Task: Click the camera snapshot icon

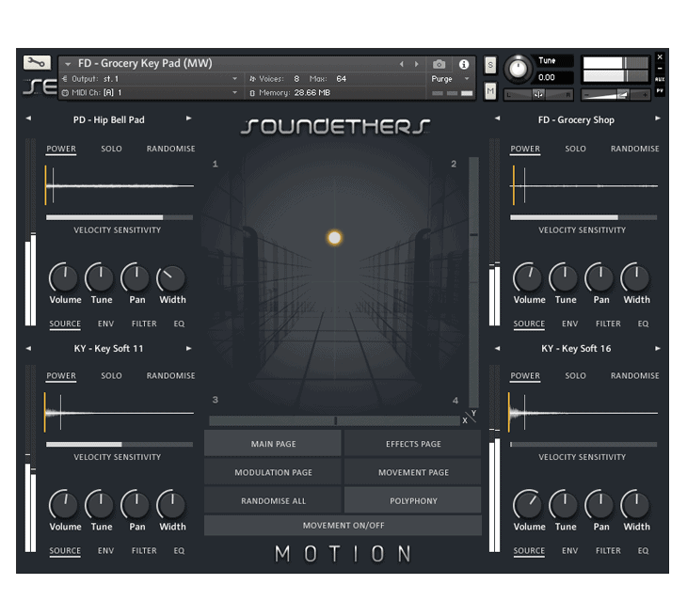Action: click(x=439, y=64)
